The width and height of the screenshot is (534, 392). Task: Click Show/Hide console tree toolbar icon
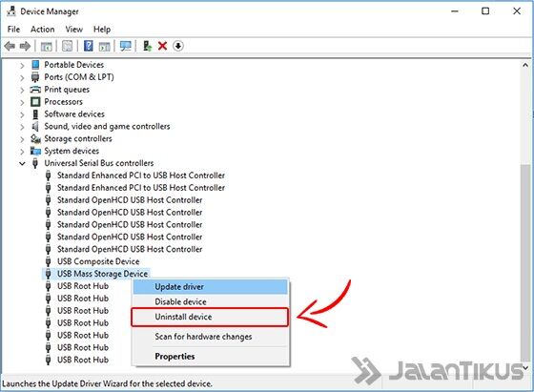[47, 46]
